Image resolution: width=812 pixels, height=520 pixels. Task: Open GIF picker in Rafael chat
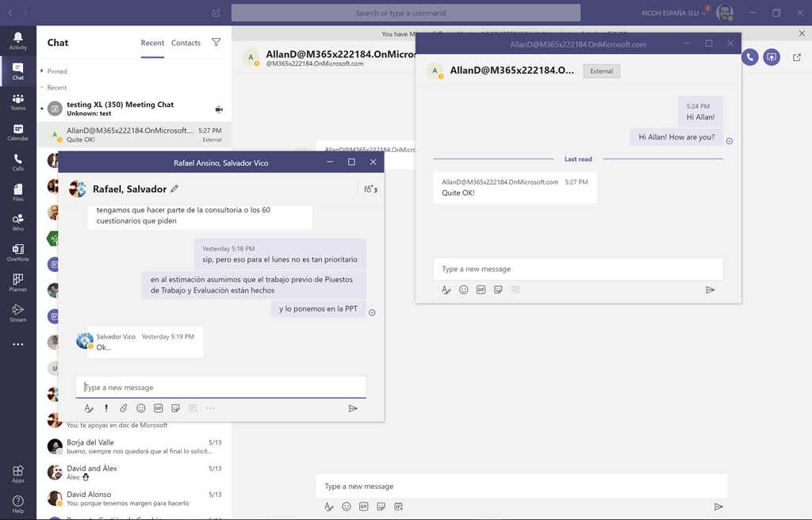coord(159,408)
